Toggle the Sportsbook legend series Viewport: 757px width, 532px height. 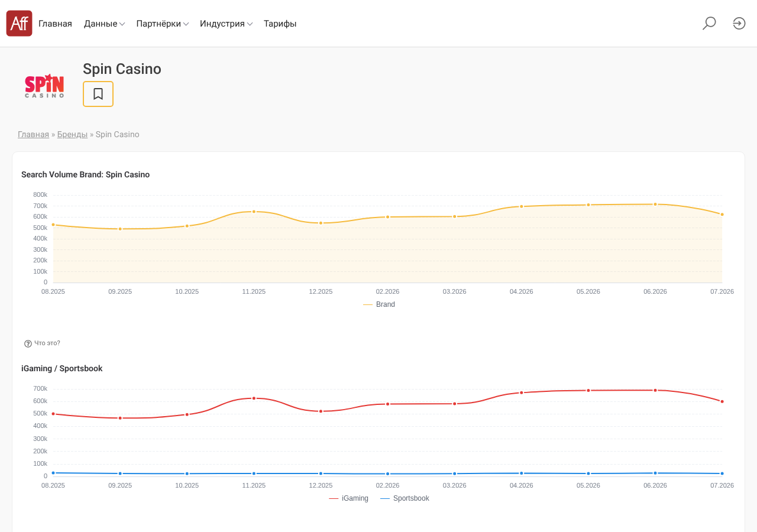(405, 498)
